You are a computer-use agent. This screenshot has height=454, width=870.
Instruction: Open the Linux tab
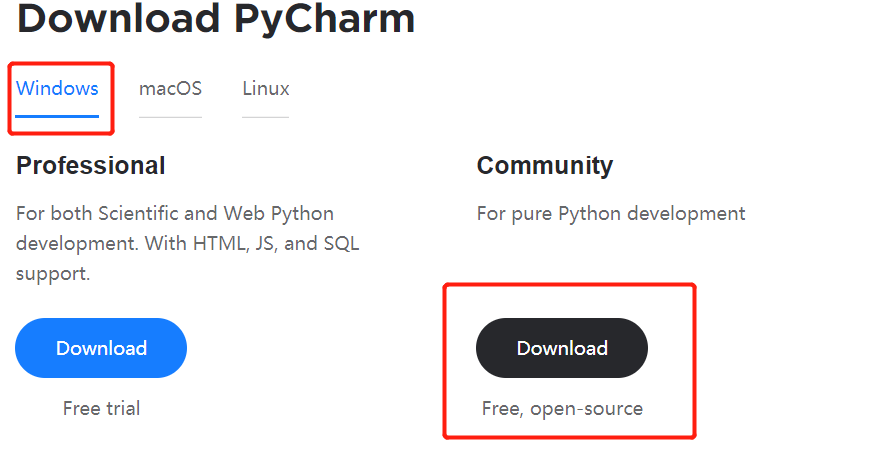[265, 88]
